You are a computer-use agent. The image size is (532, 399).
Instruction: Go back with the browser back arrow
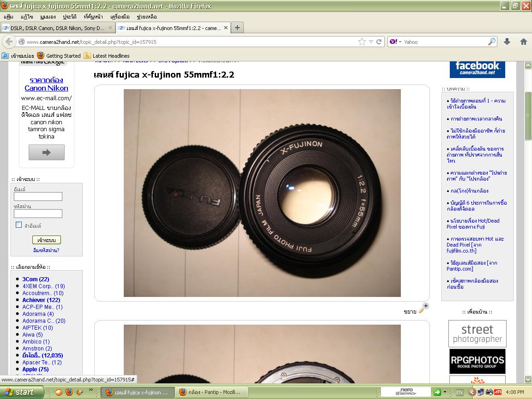tap(9, 42)
